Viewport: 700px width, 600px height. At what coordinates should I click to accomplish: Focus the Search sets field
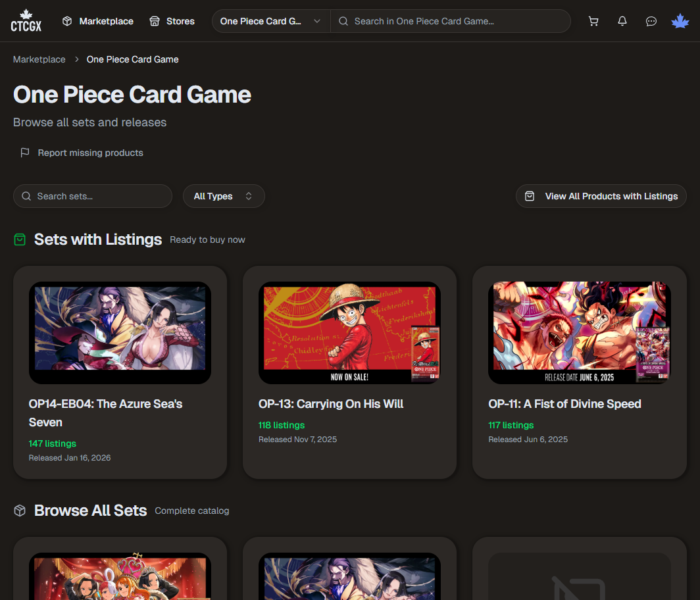point(93,196)
